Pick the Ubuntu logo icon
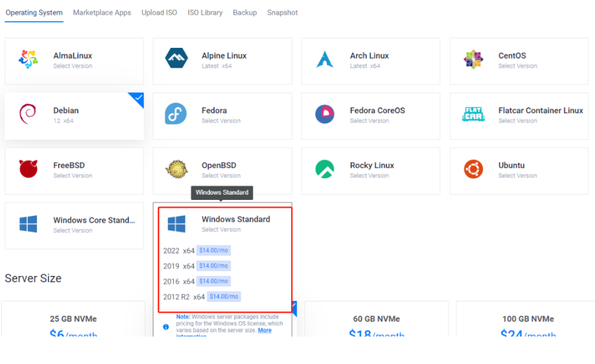This screenshot has width=595, height=364. 473,170
